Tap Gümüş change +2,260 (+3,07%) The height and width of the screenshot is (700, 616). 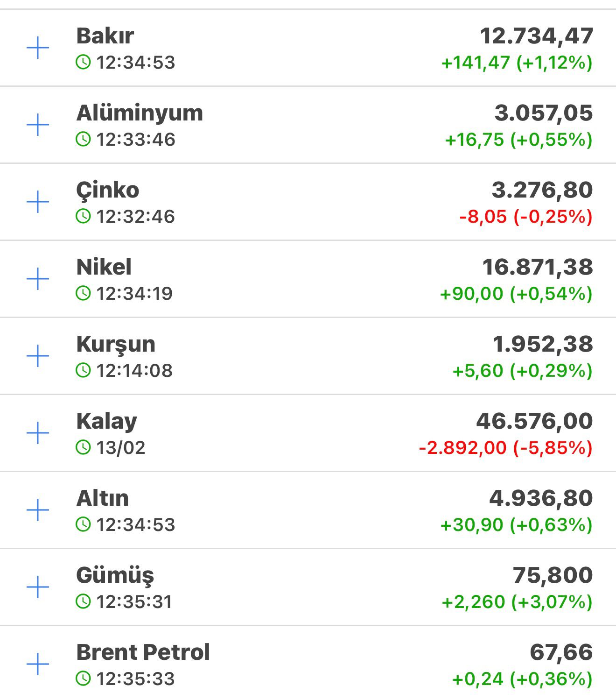[517, 601]
